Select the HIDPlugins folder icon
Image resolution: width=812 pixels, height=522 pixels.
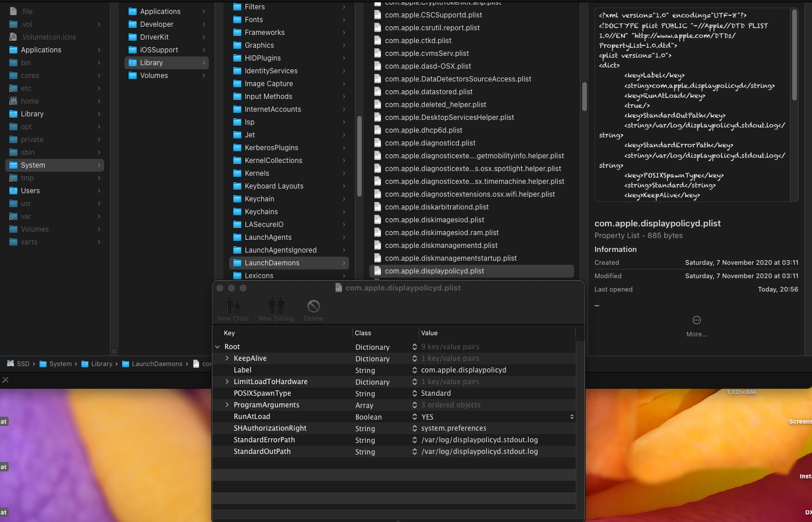tap(237, 58)
